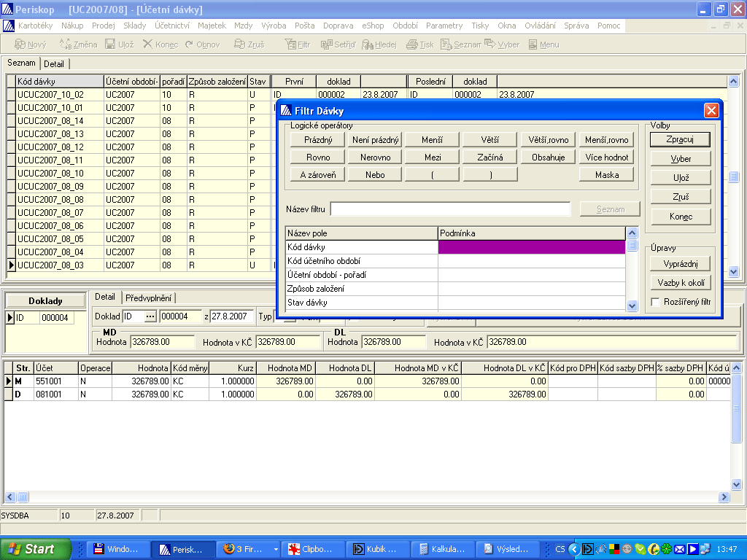Open the Doklad lookup ellipsis button

click(x=150, y=316)
